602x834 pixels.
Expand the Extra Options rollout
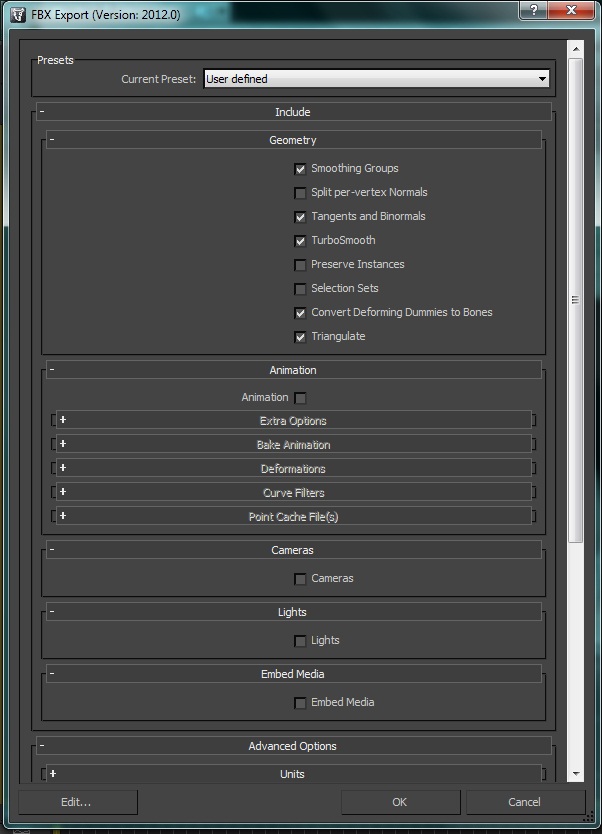[294, 420]
